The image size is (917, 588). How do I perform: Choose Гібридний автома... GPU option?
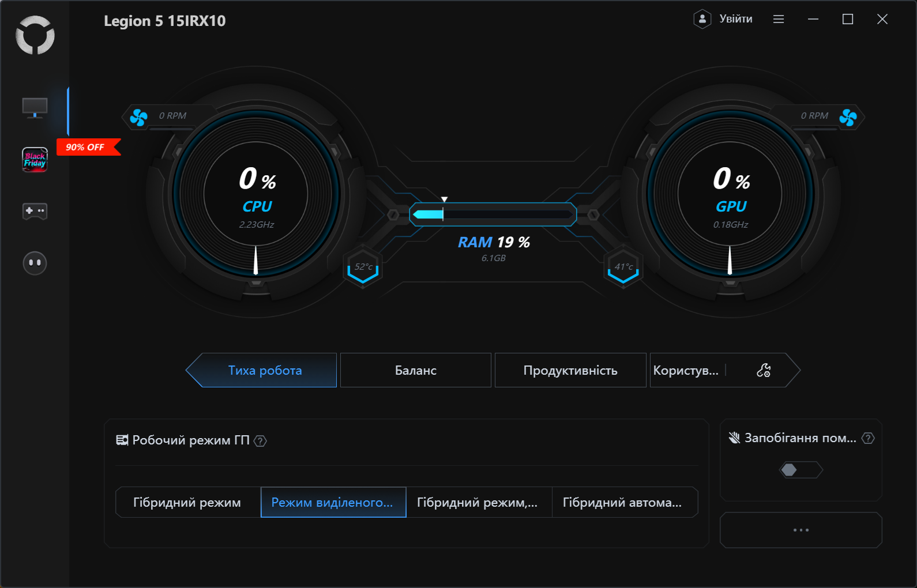point(625,502)
